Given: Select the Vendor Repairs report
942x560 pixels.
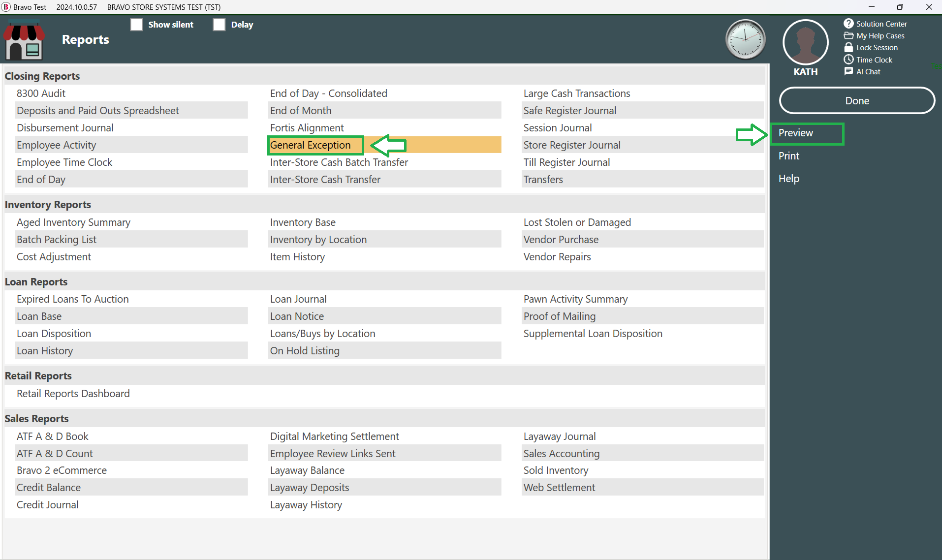Looking at the screenshot, I should coord(643,256).
